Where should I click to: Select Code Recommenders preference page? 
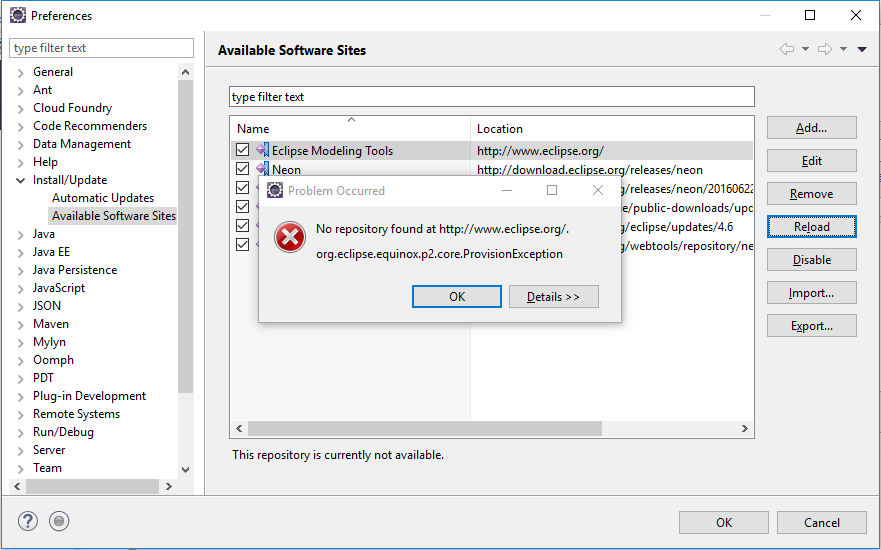pos(90,126)
